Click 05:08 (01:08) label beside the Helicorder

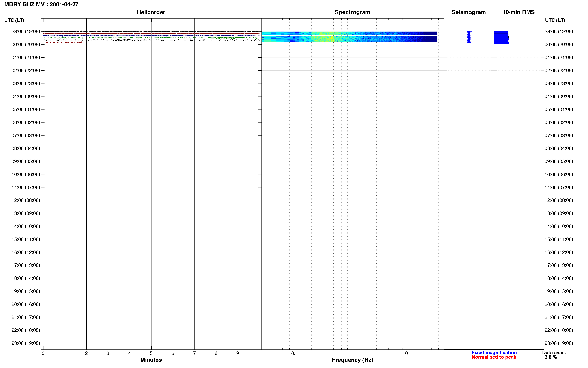[26, 109]
